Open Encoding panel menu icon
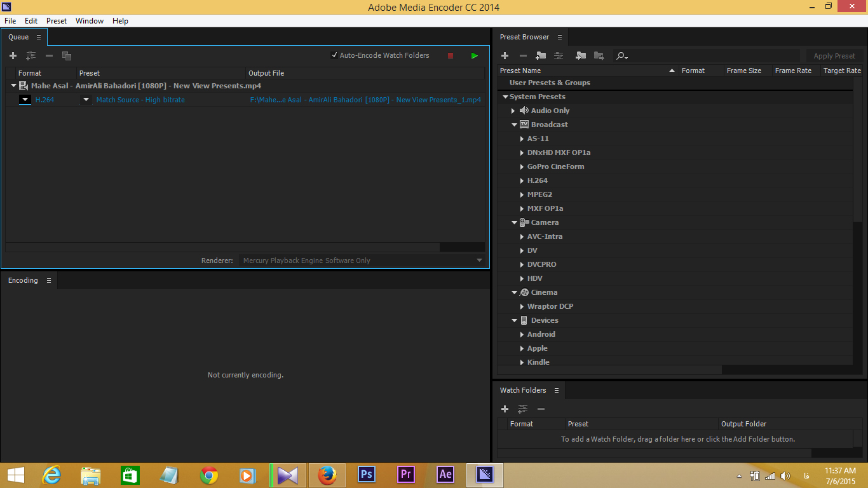Viewport: 868px width, 488px height. [x=48, y=280]
